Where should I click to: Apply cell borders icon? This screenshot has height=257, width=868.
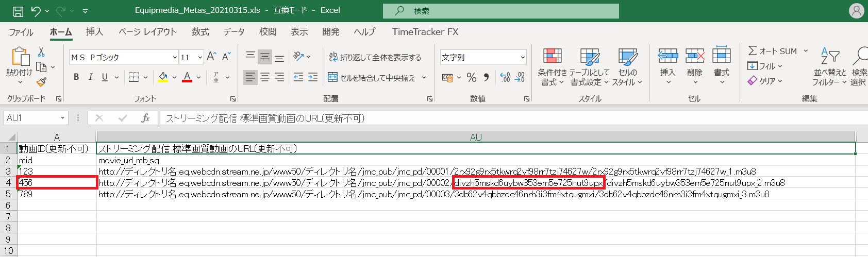point(134,77)
